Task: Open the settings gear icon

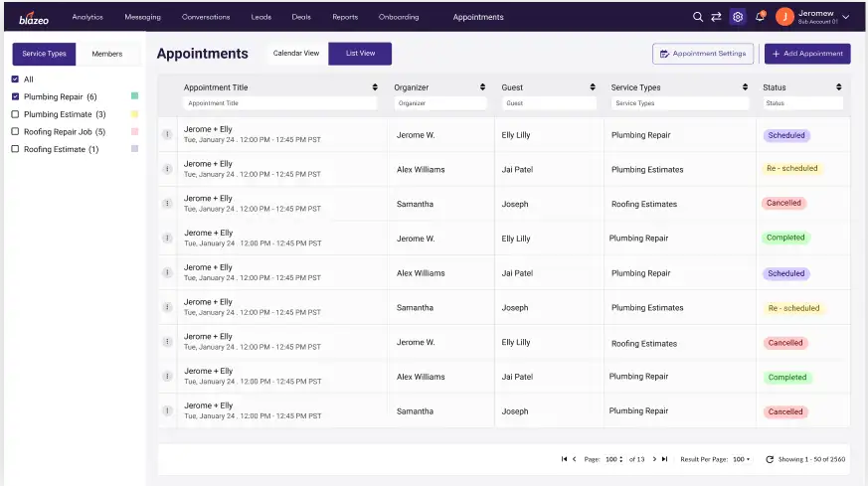Action: (738, 17)
